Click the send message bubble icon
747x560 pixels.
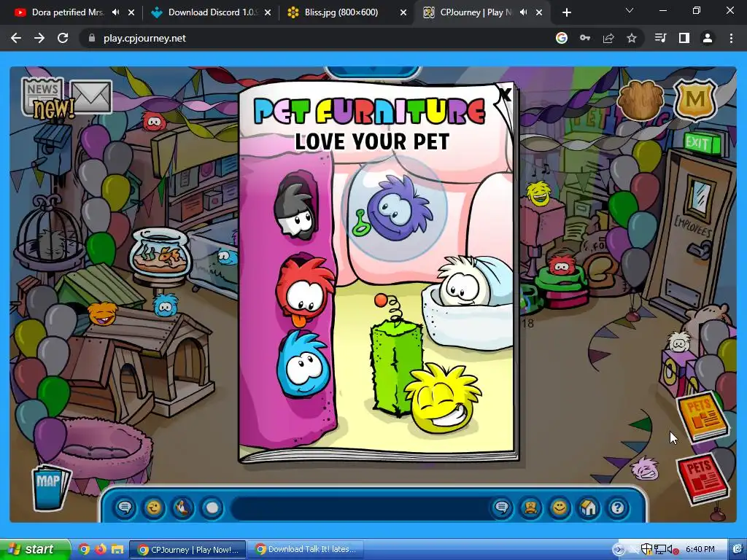pos(502,507)
